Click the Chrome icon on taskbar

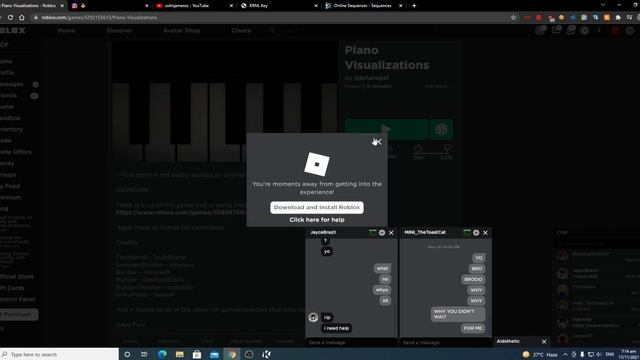pyautogui.click(x=232, y=354)
